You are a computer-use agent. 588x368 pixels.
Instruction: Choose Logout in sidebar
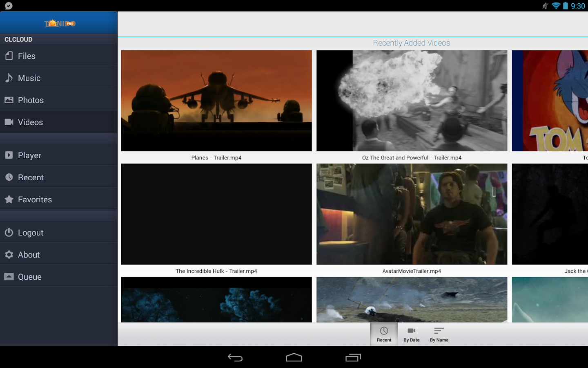point(59,233)
